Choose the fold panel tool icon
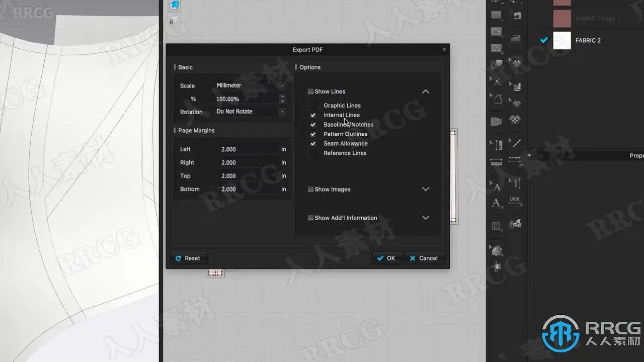The height and width of the screenshot is (362, 644). tap(497, 121)
